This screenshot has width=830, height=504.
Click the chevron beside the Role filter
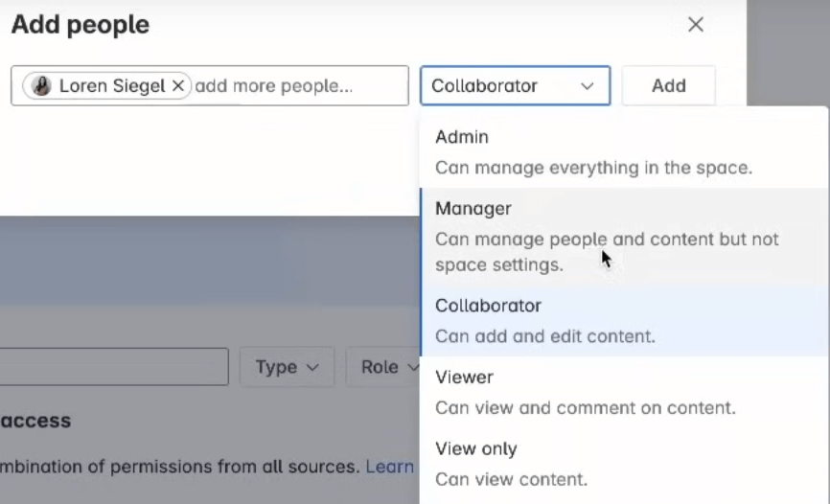412,368
